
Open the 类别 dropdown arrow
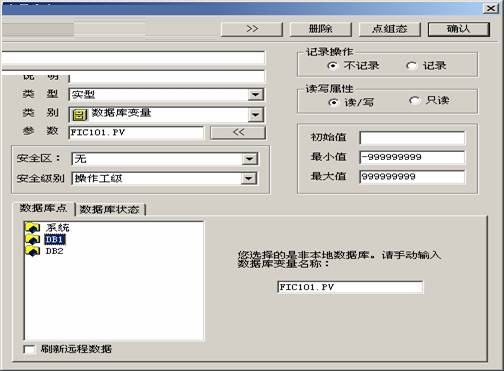pyautogui.click(x=256, y=115)
